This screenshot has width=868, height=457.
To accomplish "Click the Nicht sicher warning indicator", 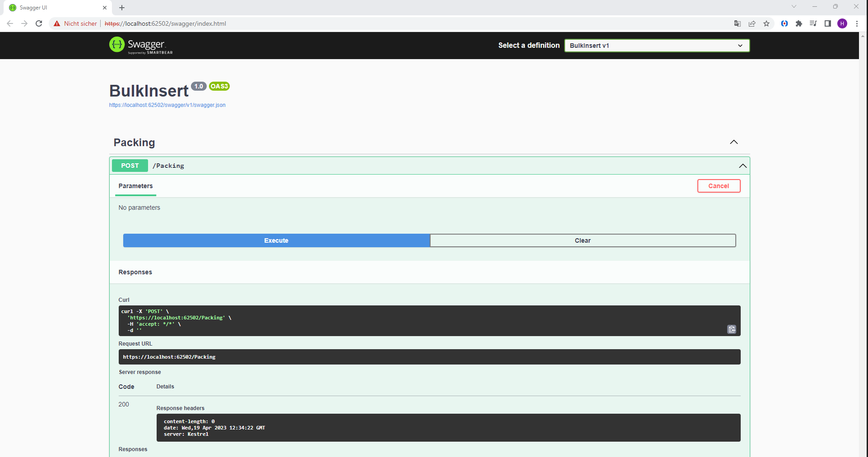I will 75,23.
